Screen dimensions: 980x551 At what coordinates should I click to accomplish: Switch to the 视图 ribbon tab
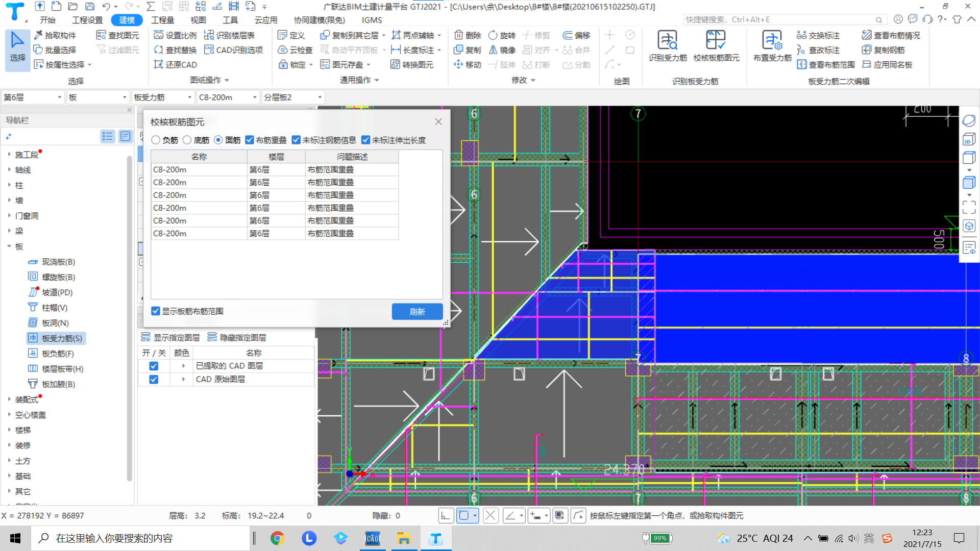point(198,20)
